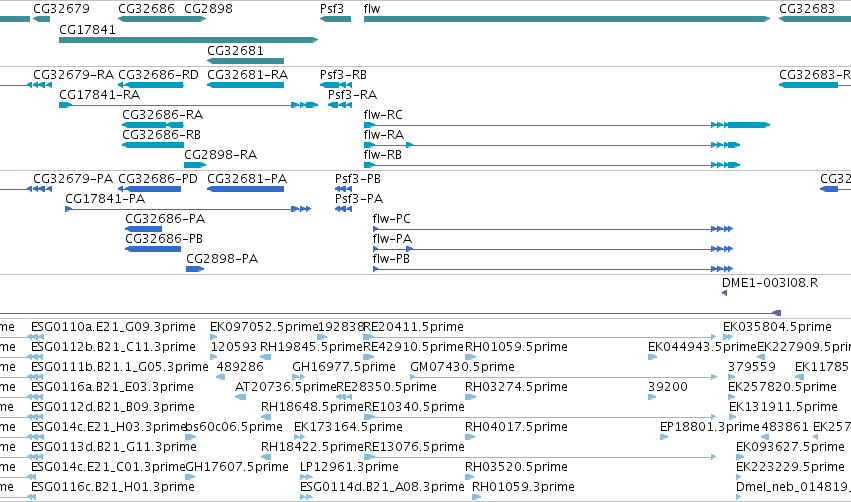Click the CG32681-PA protein label

coord(247,179)
